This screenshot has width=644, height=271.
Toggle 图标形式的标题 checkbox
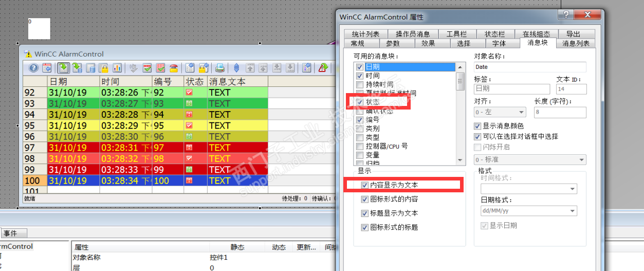pyautogui.click(x=364, y=227)
